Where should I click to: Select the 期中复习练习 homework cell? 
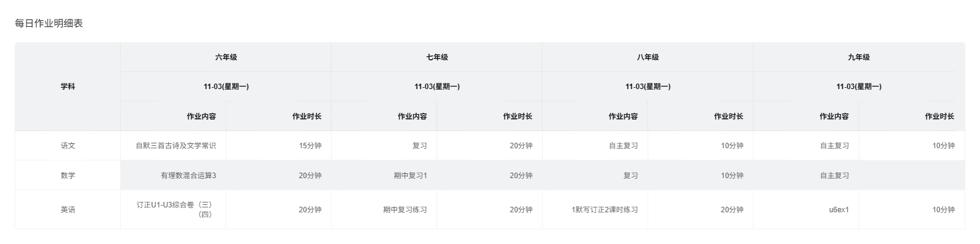tap(405, 209)
